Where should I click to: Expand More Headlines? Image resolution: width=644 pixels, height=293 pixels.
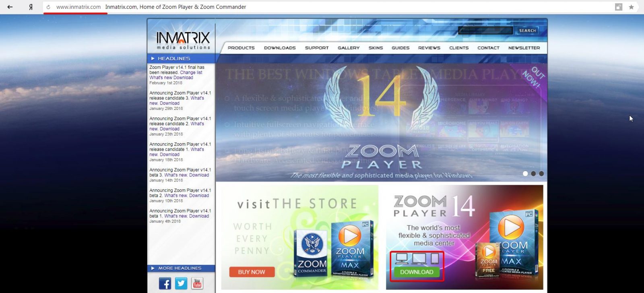coord(180,268)
